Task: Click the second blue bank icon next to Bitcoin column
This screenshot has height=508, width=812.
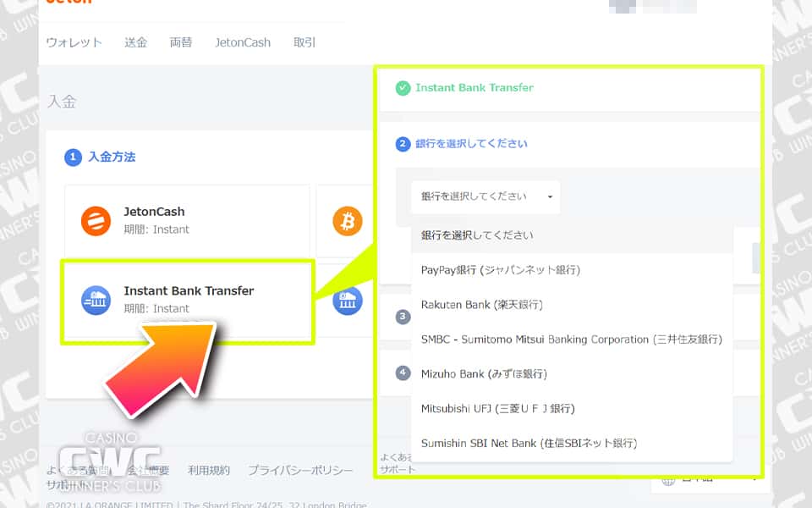Action: 348,300
